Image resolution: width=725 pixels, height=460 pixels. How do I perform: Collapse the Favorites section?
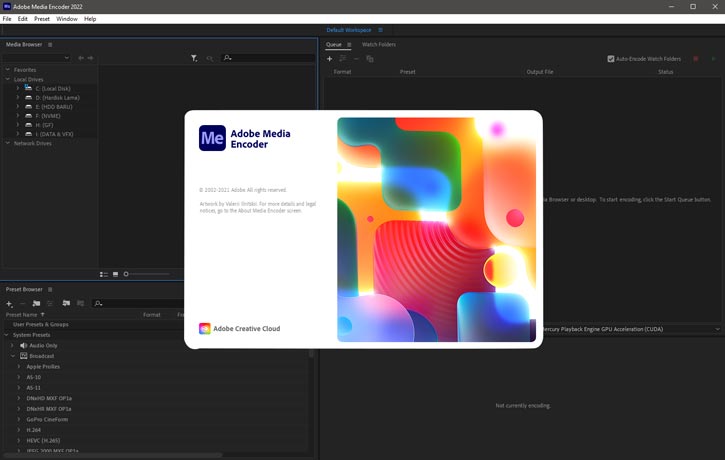[8, 69]
